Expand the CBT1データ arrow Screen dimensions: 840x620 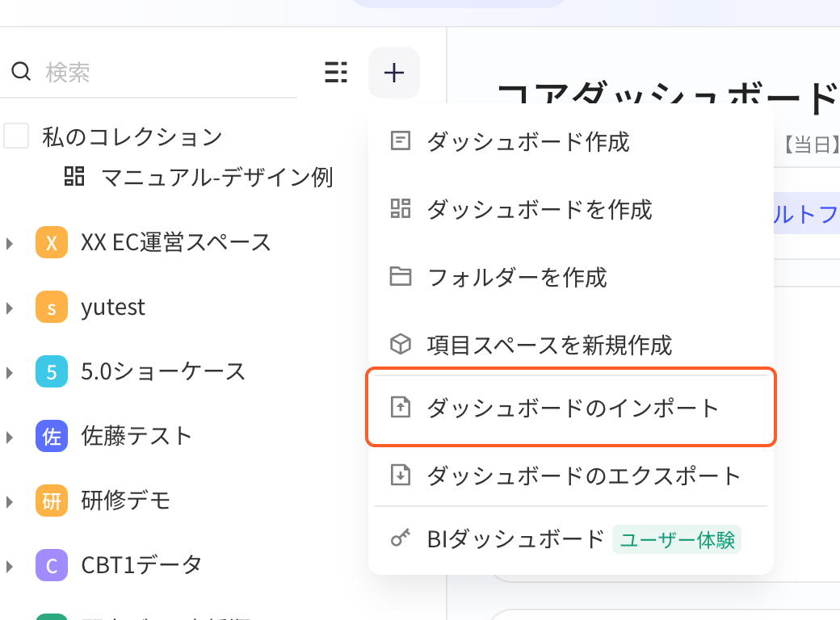pos(9,567)
